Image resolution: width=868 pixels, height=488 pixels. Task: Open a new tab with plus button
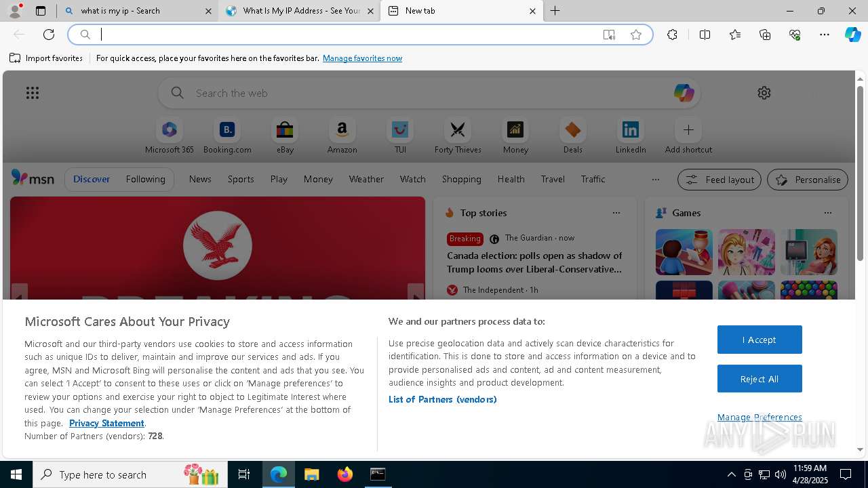tap(555, 11)
